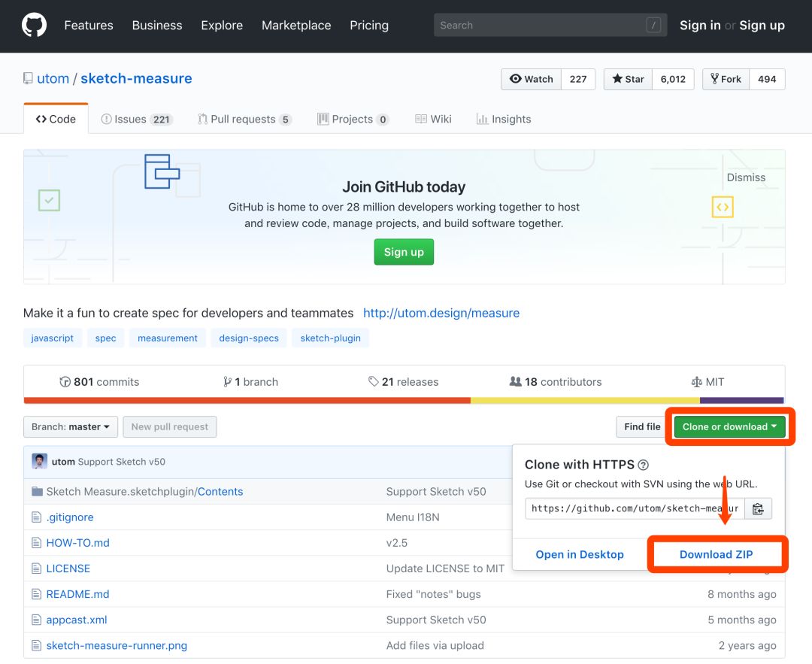
Task: Click the green Sign up banner button
Action: coord(404,252)
